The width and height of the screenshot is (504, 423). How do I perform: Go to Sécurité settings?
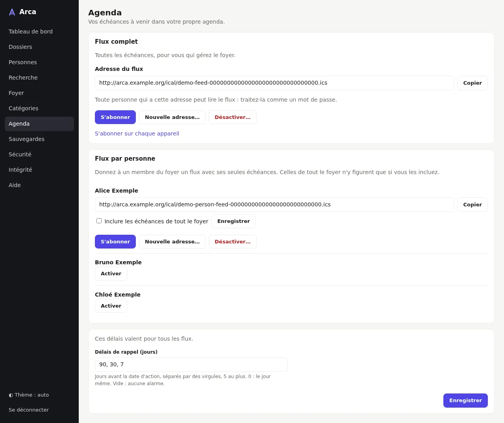(x=39, y=154)
